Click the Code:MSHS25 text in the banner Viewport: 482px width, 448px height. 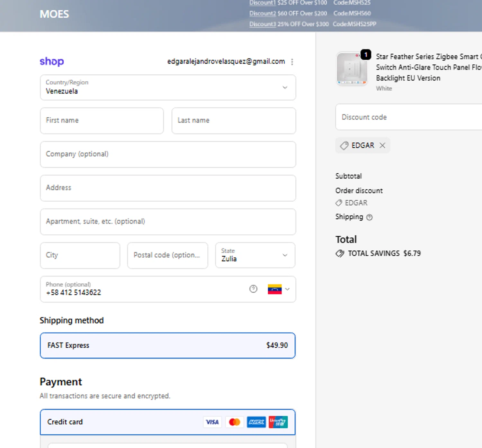click(x=352, y=3)
